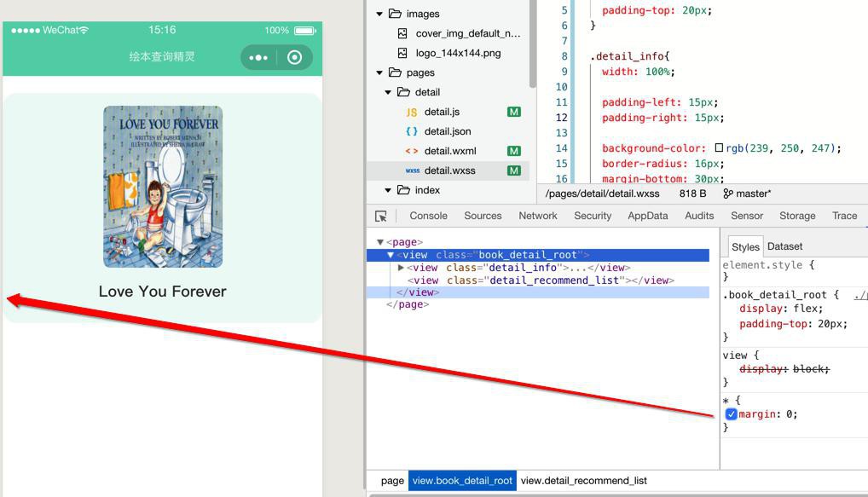Open detail.js in the file tree
Image resolution: width=868 pixels, height=497 pixels.
(442, 112)
